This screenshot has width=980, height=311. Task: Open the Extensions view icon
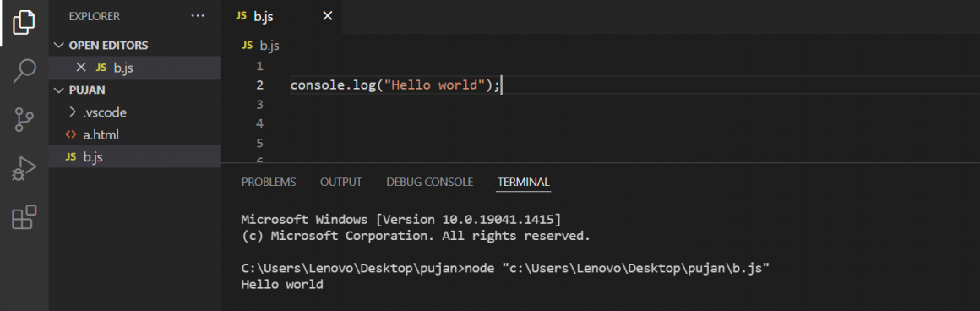tap(24, 217)
